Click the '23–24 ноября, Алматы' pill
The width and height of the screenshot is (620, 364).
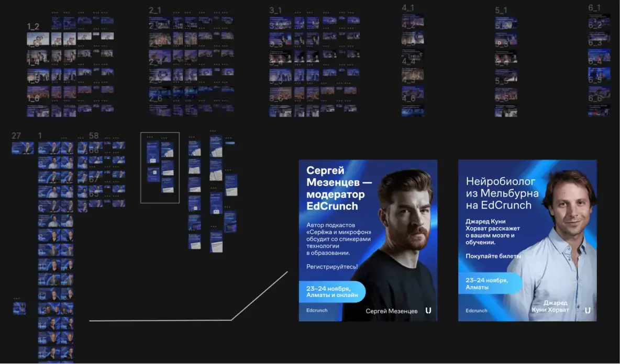pos(490,283)
